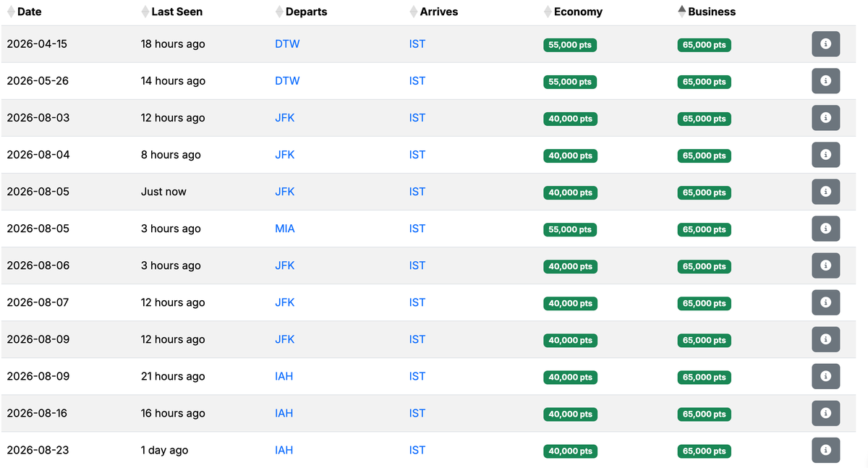868x468 pixels.
Task: Sort by Last Seen column header
Action: [176, 12]
